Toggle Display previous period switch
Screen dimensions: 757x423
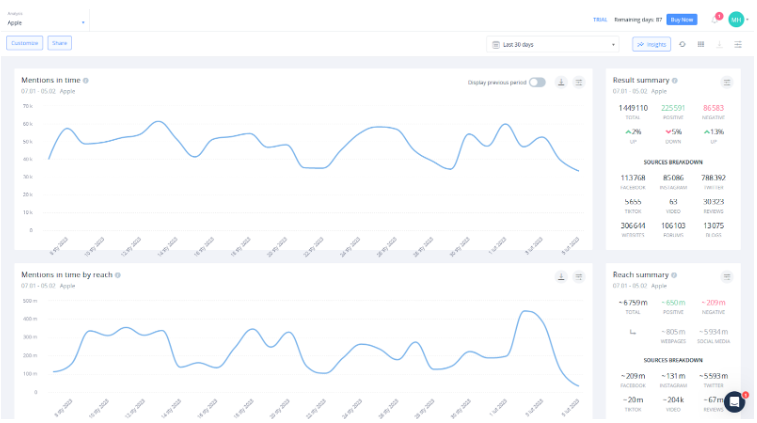click(x=537, y=82)
